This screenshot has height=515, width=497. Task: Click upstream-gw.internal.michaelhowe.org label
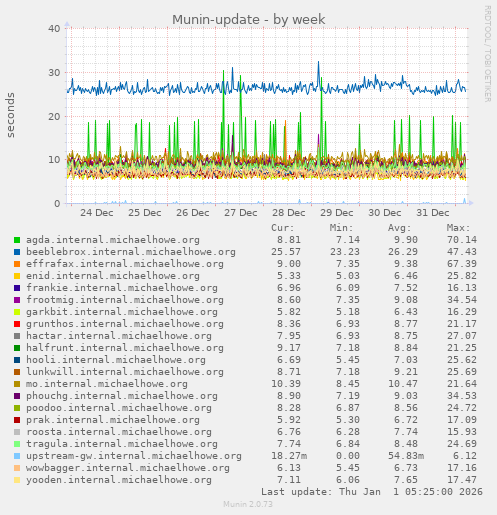pos(134,456)
